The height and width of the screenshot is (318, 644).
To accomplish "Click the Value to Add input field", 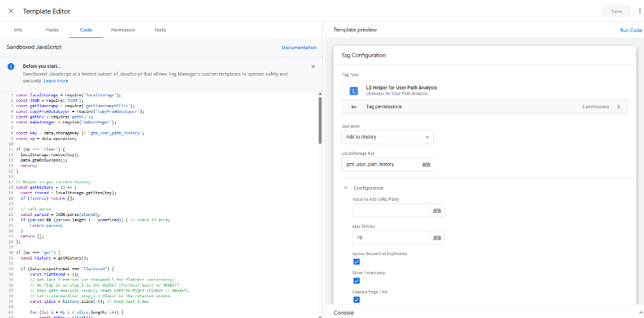I will [x=391, y=210].
